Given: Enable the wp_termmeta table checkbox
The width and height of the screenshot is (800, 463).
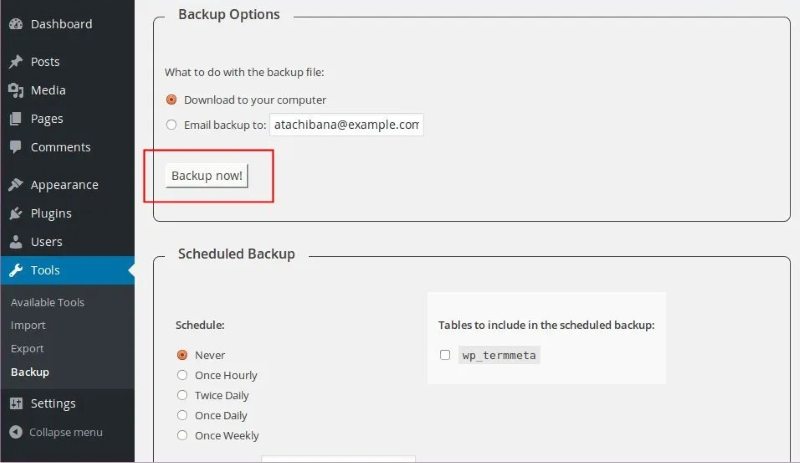Looking at the screenshot, I should click(445, 355).
